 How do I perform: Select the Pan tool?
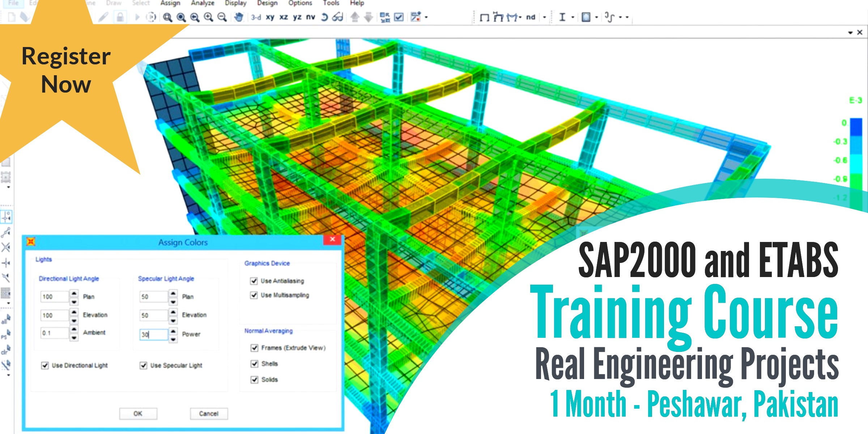(239, 17)
